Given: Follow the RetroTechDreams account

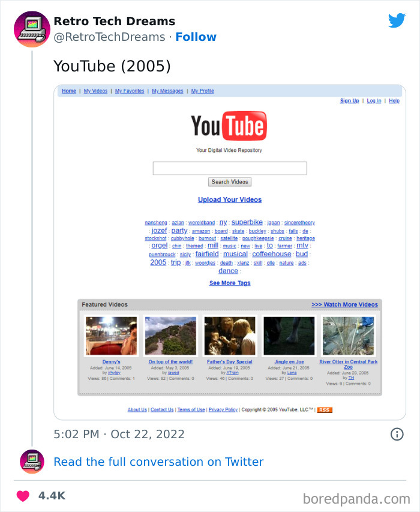Looking at the screenshot, I should [196, 37].
